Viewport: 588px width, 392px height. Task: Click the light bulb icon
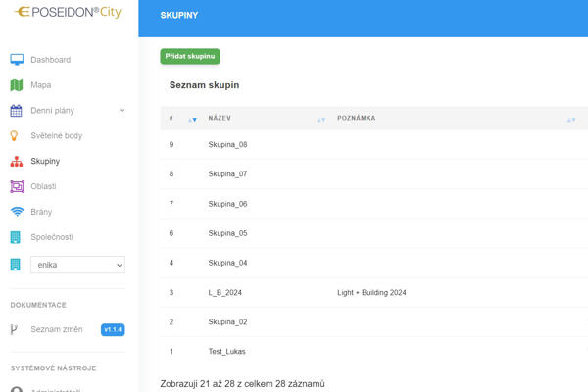click(x=14, y=136)
